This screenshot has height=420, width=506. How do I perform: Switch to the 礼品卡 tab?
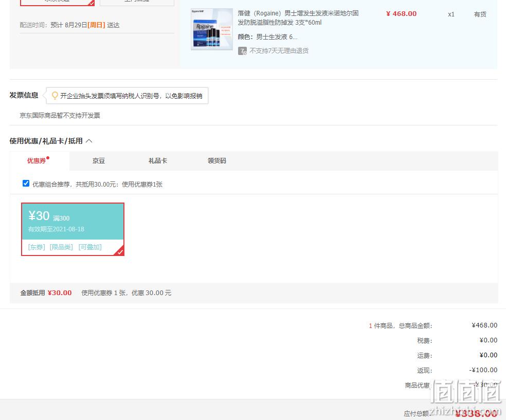[x=158, y=160]
